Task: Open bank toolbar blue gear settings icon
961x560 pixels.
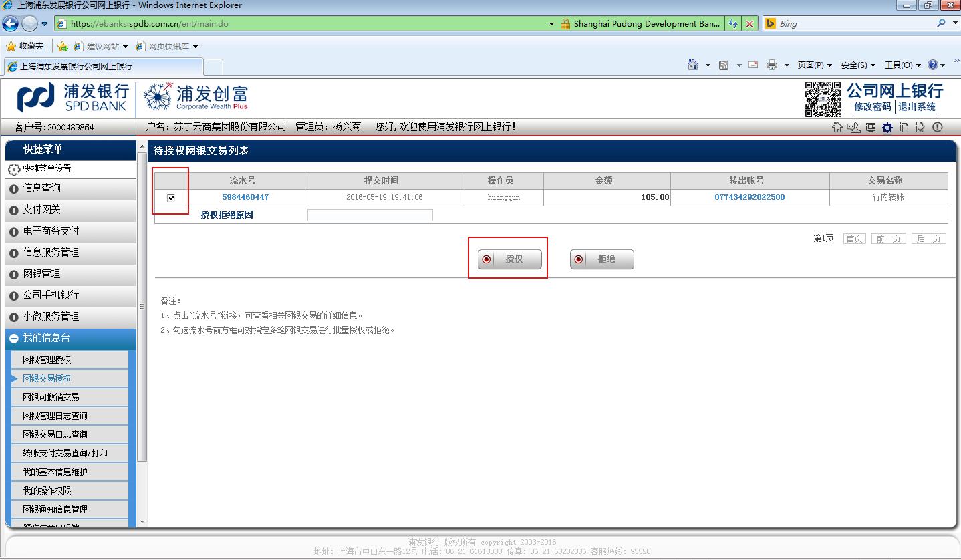Action: (887, 128)
